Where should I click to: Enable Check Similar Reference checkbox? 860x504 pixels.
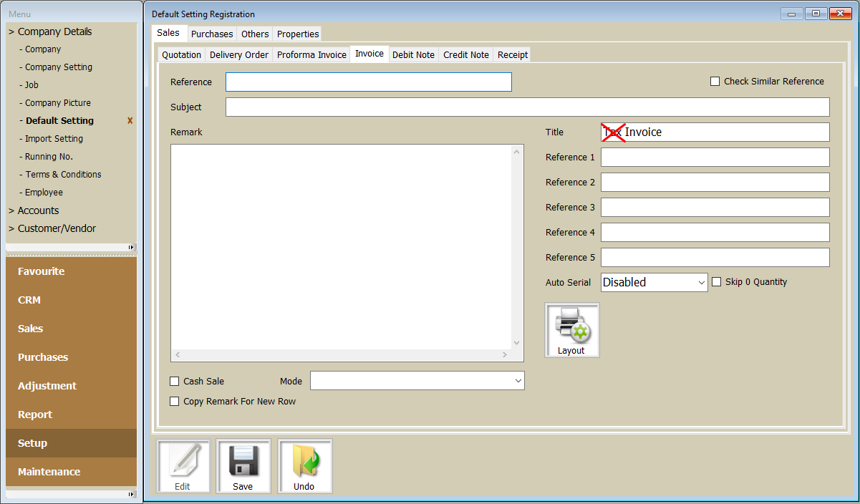coord(715,82)
